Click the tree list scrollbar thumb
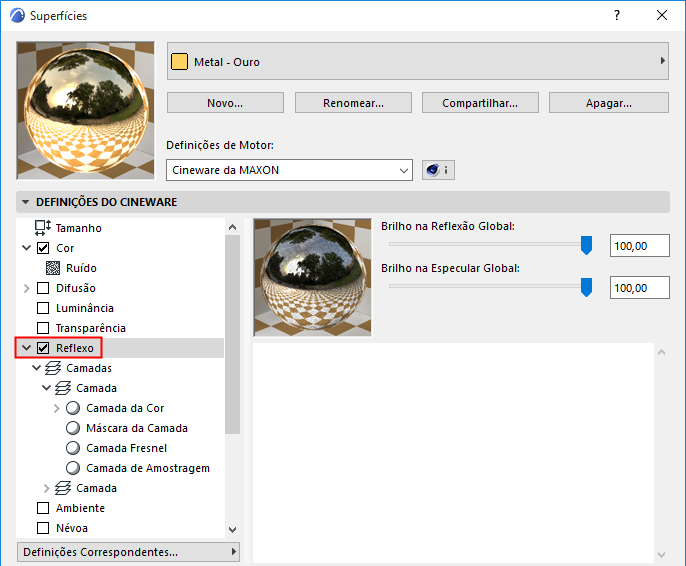 [x=232, y=335]
